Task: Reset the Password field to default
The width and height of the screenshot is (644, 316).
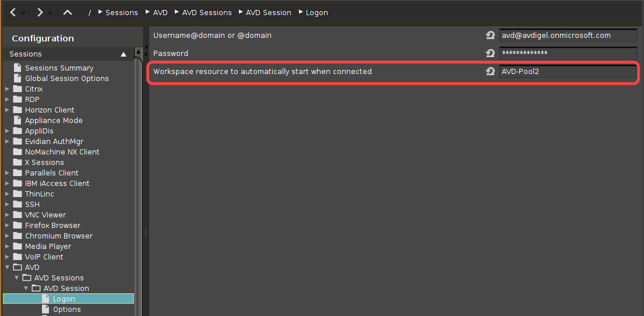Action: coord(490,54)
